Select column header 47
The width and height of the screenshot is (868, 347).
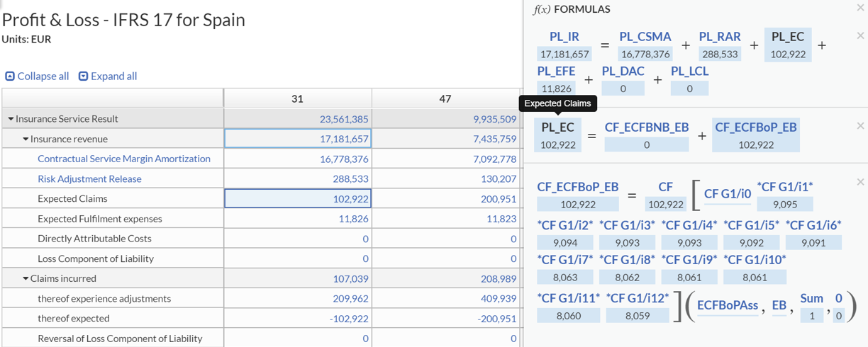click(x=445, y=98)
